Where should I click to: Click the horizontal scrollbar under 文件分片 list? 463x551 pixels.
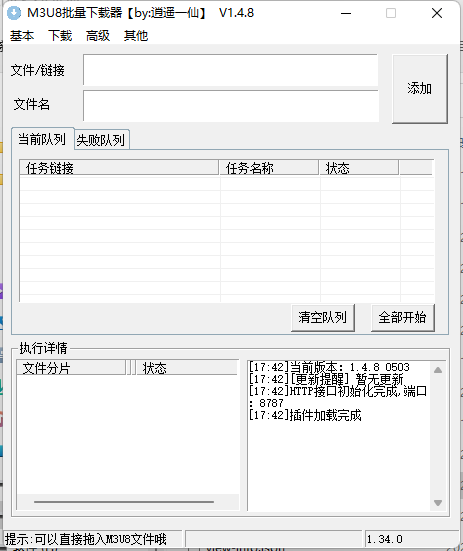point(124,502)
